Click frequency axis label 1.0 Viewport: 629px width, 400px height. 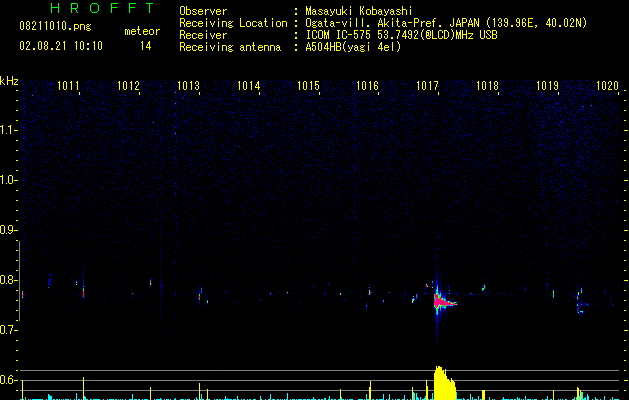tap(8, 180)
